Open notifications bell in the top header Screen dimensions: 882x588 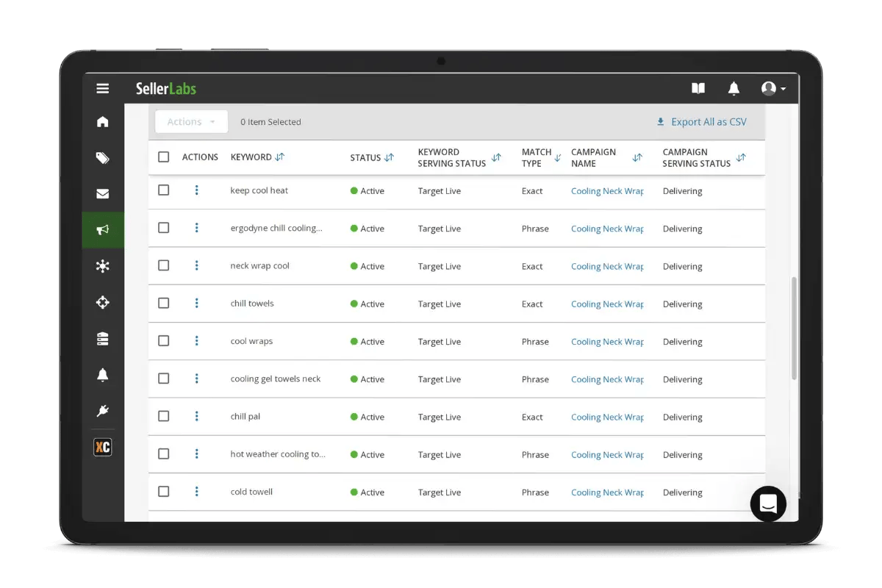[734, 89]
